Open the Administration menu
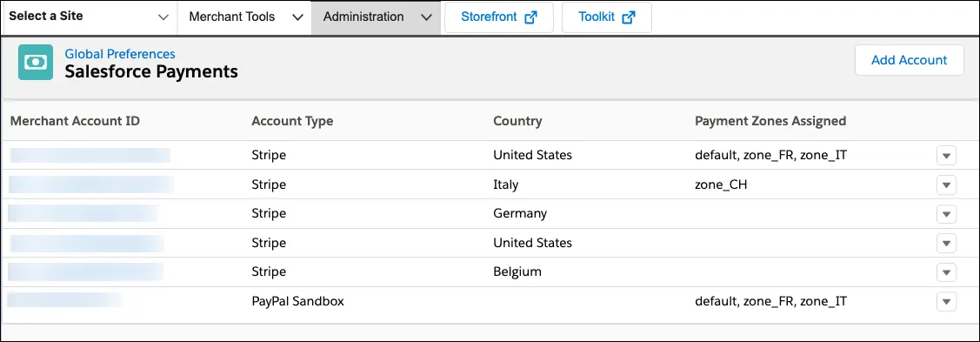The height and width of the screenshot is (342, 980). [x=376, y=17]
